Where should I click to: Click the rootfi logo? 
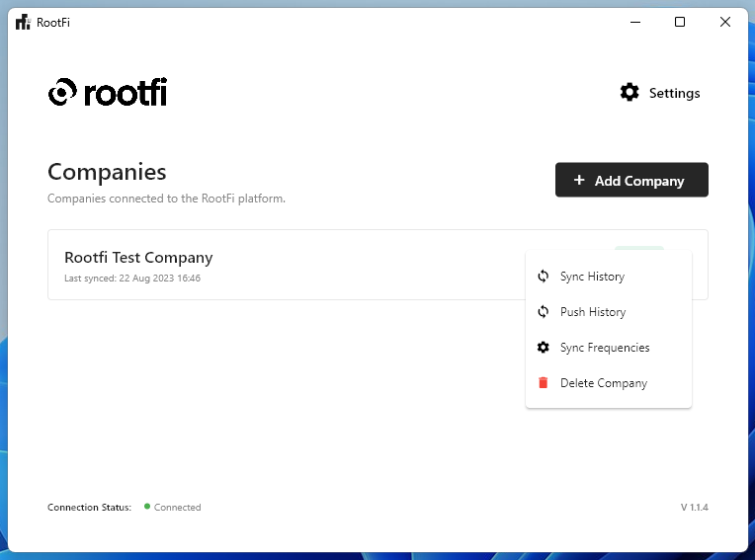coord(108,92)
